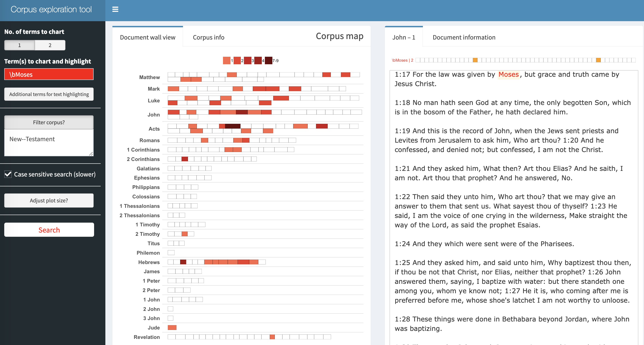The image size is (644, 345).
Task: Click the first orange marker in document strip
Action: [x=475, y=60]
